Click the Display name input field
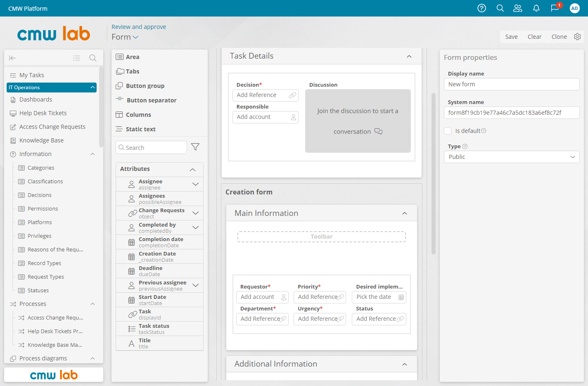The width and height of the screenshot is (588, 386). tap(511, 84)
